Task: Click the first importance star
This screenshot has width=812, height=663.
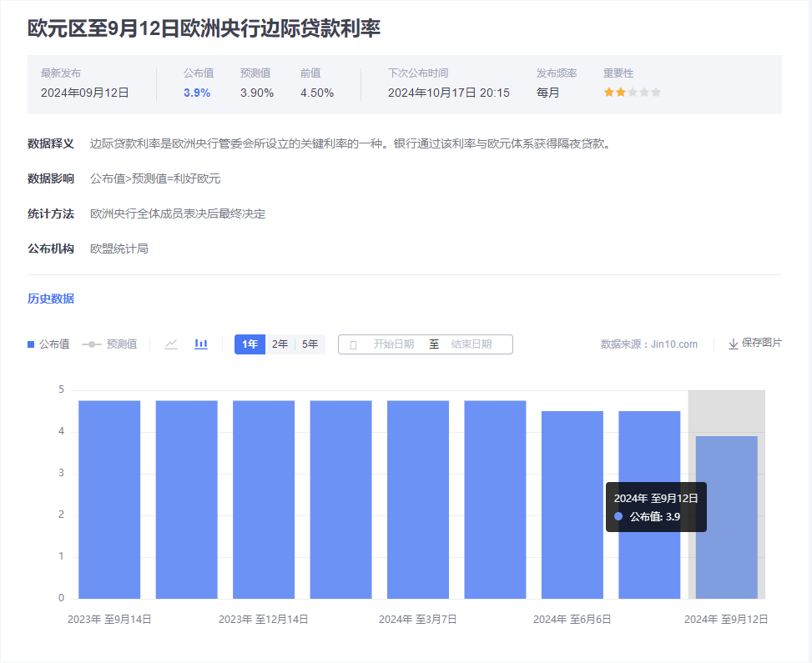Action: 609,93
